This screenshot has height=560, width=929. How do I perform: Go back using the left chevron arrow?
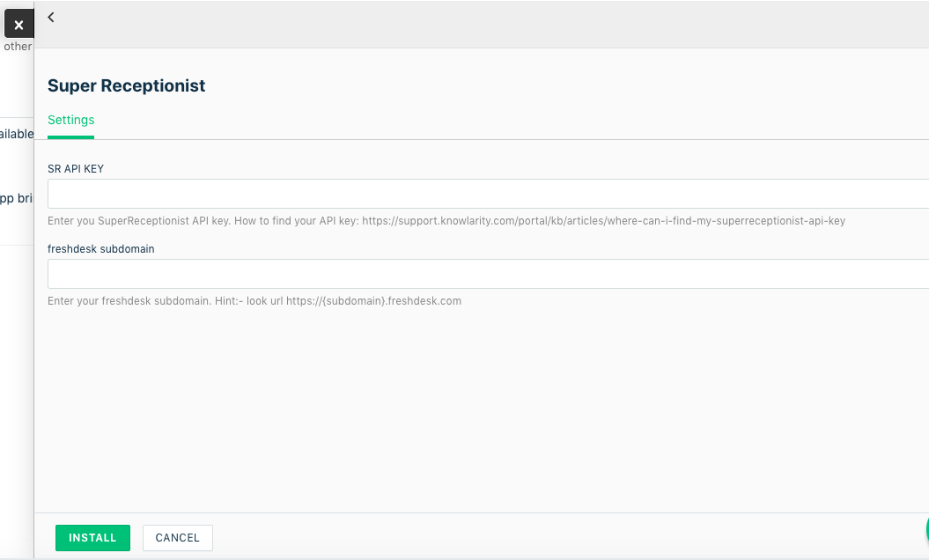[x=51, y=18]
